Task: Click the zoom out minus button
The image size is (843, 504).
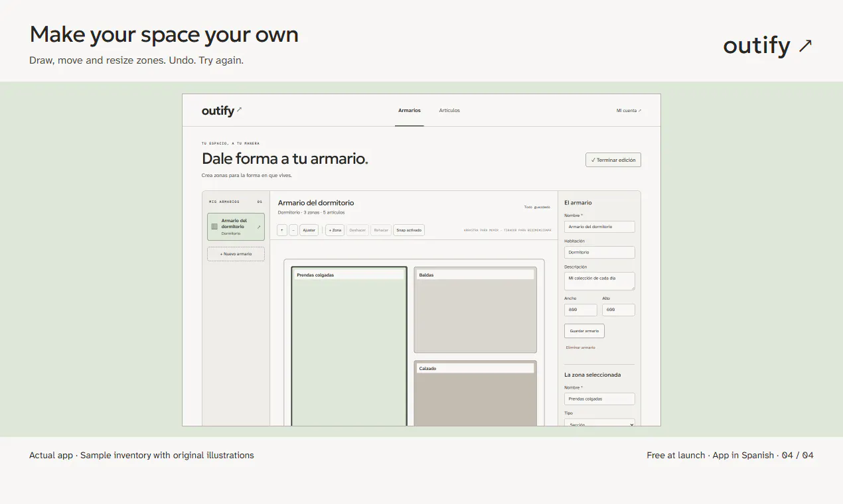Action: coord(293,230)
